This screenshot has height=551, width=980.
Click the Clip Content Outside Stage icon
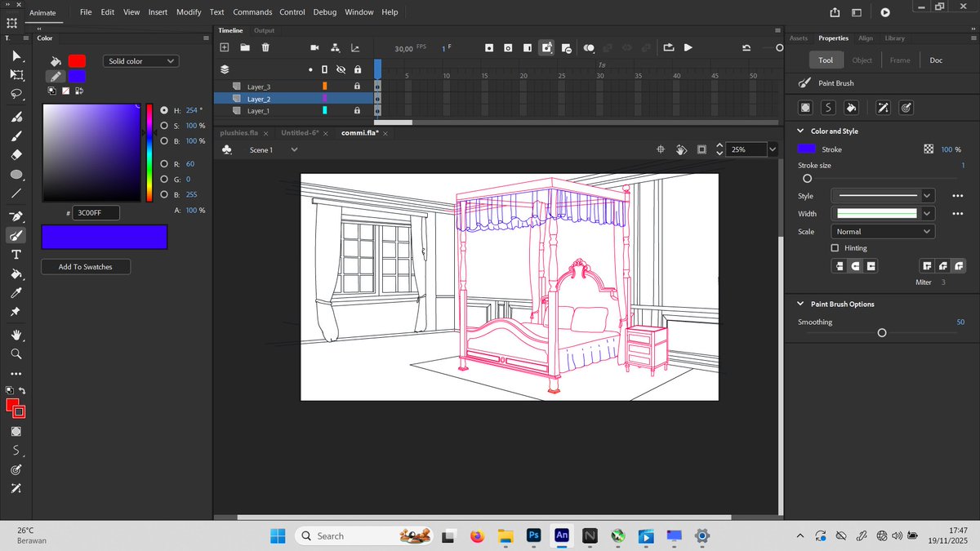click(702, 150)
